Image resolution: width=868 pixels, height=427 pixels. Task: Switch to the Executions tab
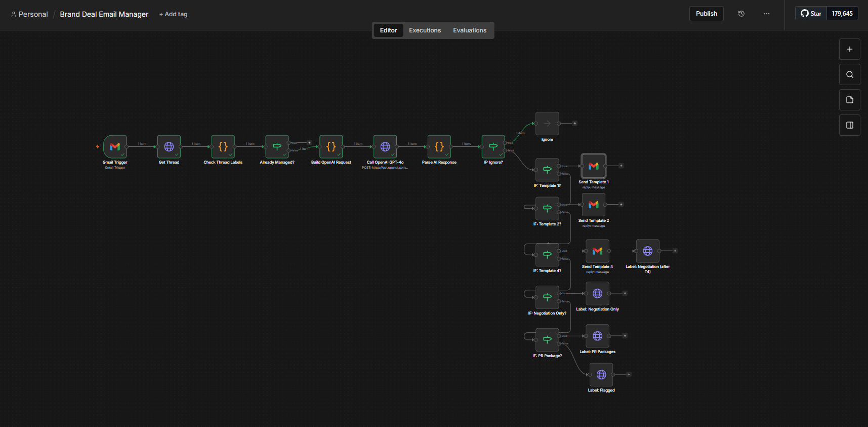[425, 30]
